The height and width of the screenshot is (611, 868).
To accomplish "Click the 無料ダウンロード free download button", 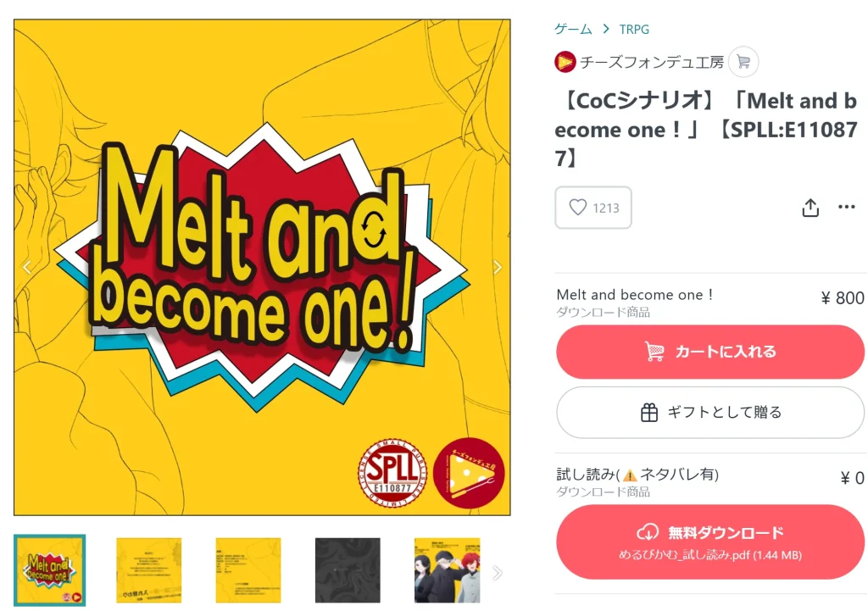I will tap(710, 542).
